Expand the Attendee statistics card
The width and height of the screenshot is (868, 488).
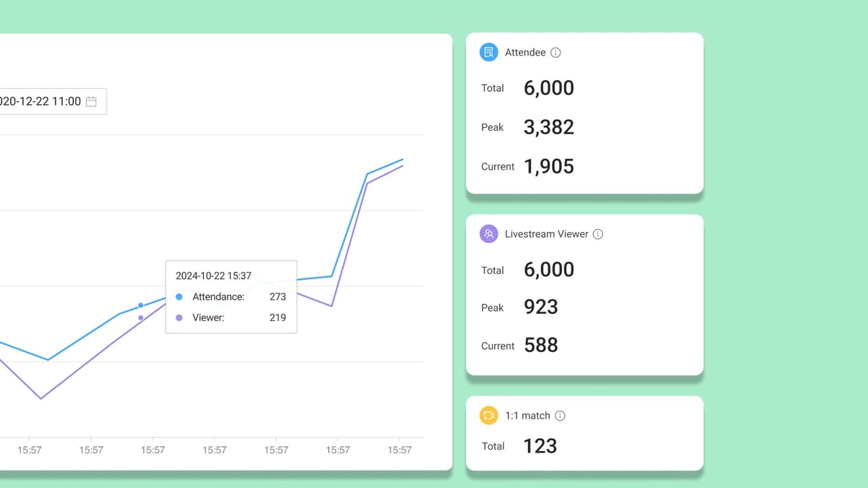click(584, 113)
